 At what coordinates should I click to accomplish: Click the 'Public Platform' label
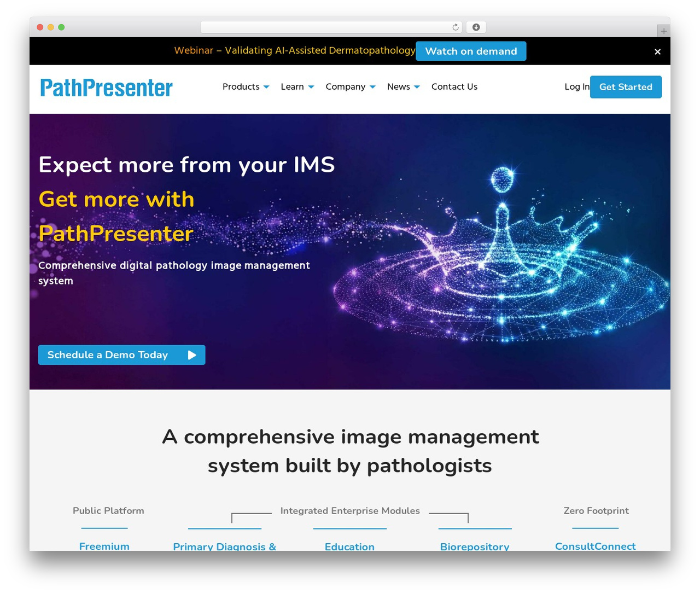coord(108,511)
